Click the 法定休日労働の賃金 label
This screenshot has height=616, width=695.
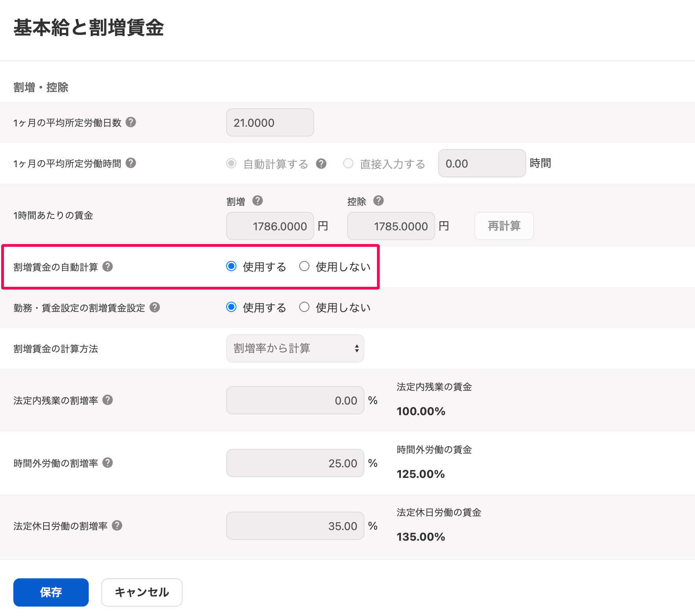tap(439, 512)
